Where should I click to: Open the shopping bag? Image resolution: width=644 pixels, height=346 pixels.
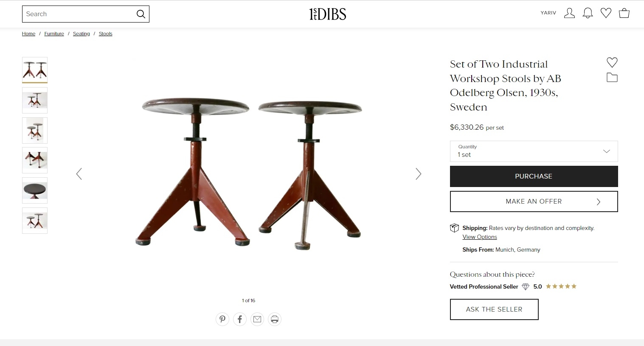pyautogui.click(x=624, y=13)
